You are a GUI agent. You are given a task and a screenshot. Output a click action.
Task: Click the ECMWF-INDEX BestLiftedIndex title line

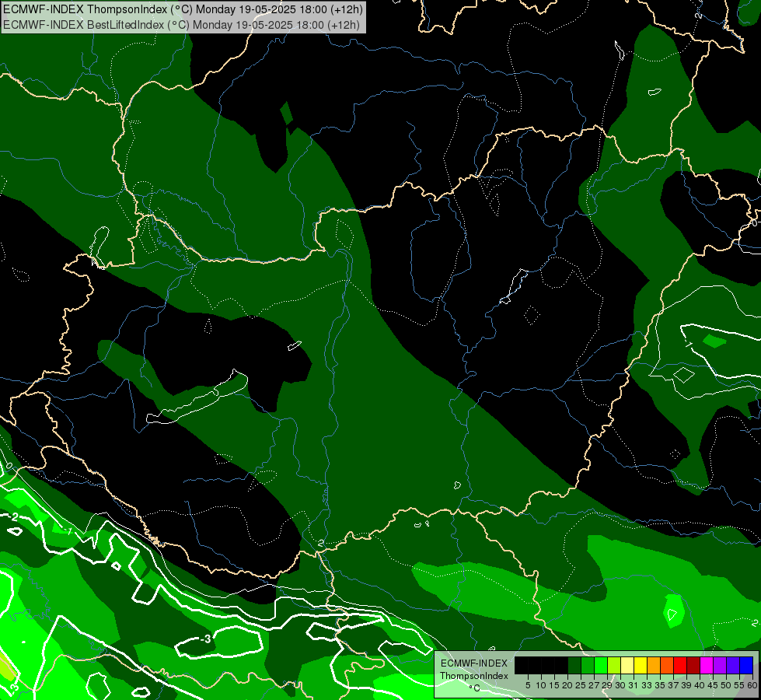tap(182, 25)
